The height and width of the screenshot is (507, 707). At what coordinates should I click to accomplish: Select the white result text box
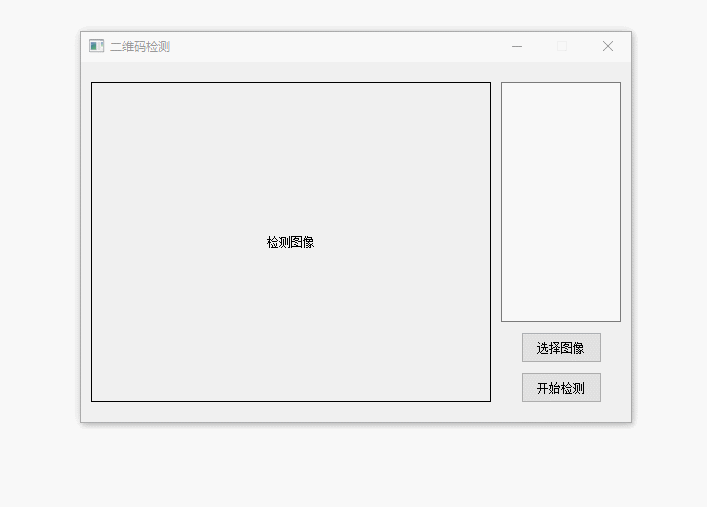tap(561, 202)
